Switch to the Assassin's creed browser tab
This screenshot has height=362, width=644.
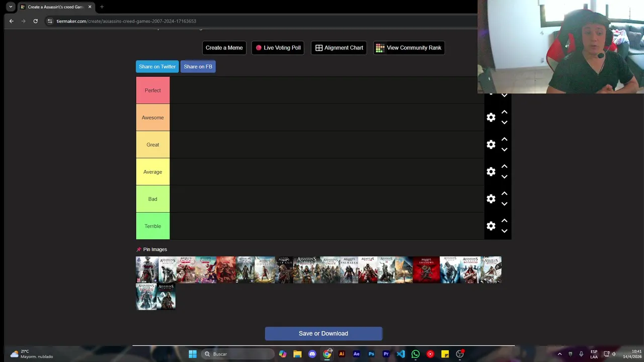tap(55, 7)
